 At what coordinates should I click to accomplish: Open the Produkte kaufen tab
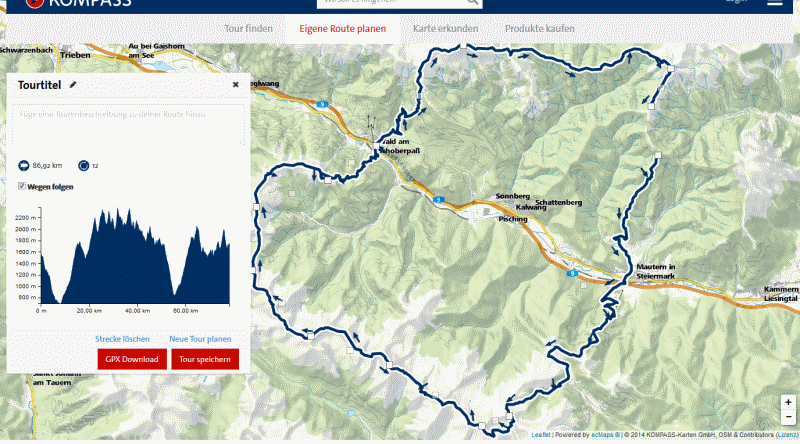(x=539, y=29)
